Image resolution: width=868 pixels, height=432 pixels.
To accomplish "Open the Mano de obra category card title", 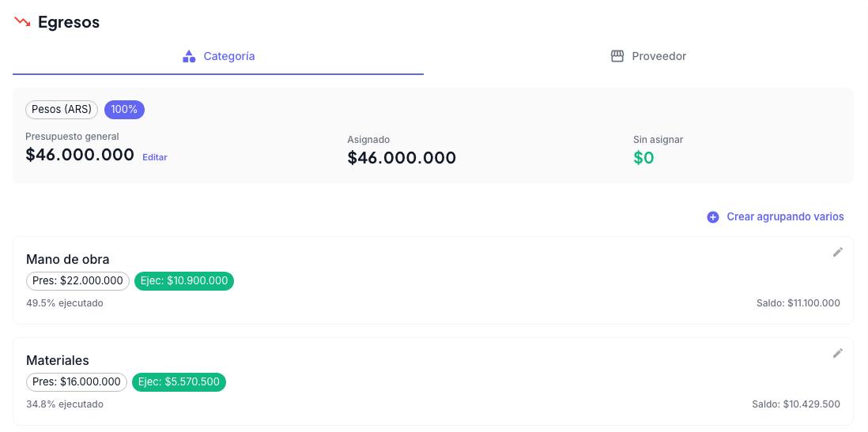I will click(67, 259).
